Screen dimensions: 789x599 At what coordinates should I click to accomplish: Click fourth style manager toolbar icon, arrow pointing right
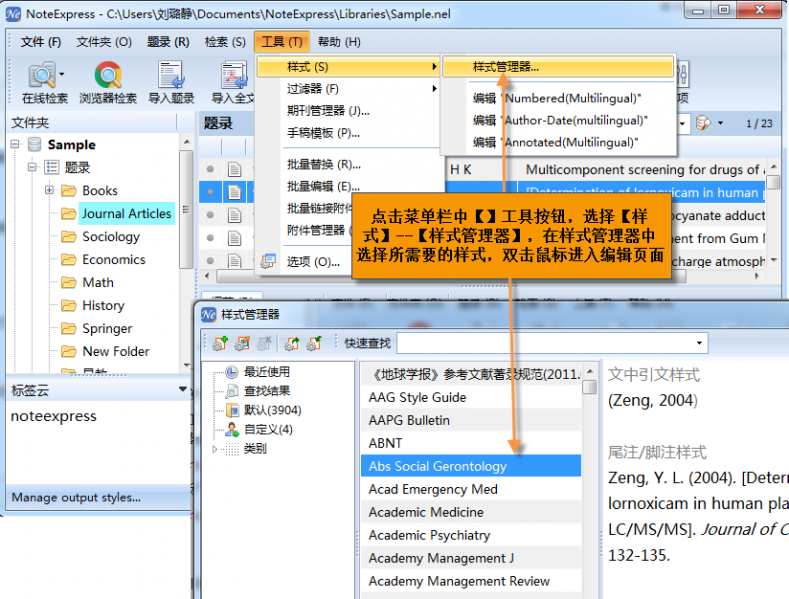pyautogui.click(x=291, y=343)
